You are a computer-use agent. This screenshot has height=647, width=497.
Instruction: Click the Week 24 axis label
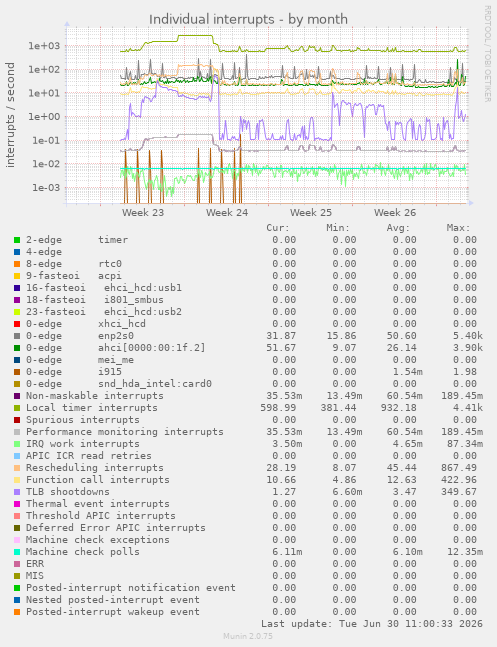click(x=227, y=213)
